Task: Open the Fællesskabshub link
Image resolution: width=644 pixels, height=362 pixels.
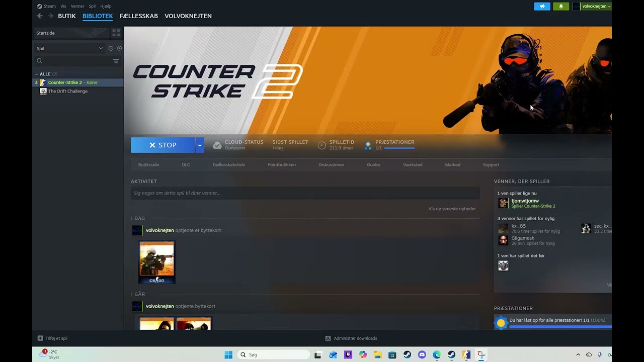Action: tap(229, 165)
